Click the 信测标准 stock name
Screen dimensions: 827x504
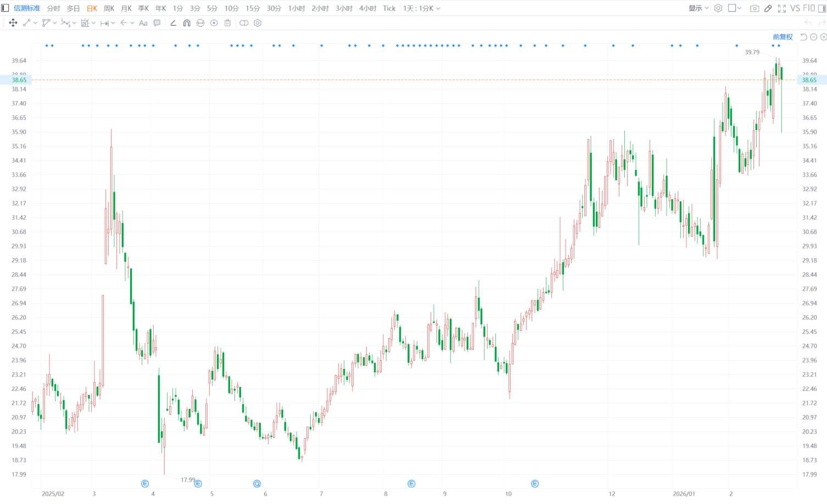coord(26,8)
